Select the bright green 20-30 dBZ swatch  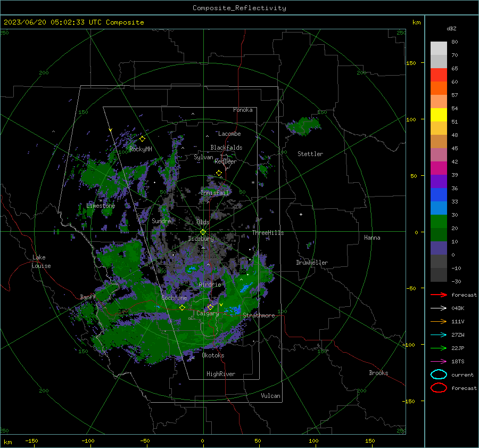click(x=439, y=221)
